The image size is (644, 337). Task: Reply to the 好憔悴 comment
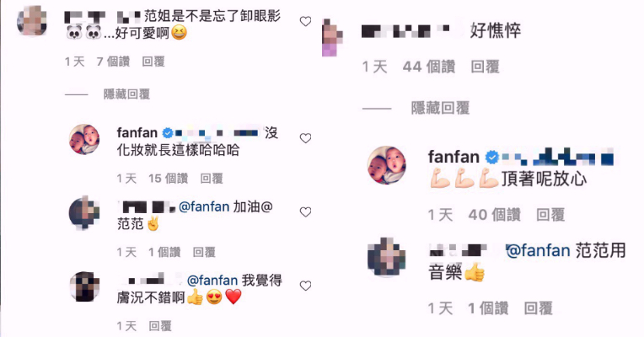coord(485,67)
